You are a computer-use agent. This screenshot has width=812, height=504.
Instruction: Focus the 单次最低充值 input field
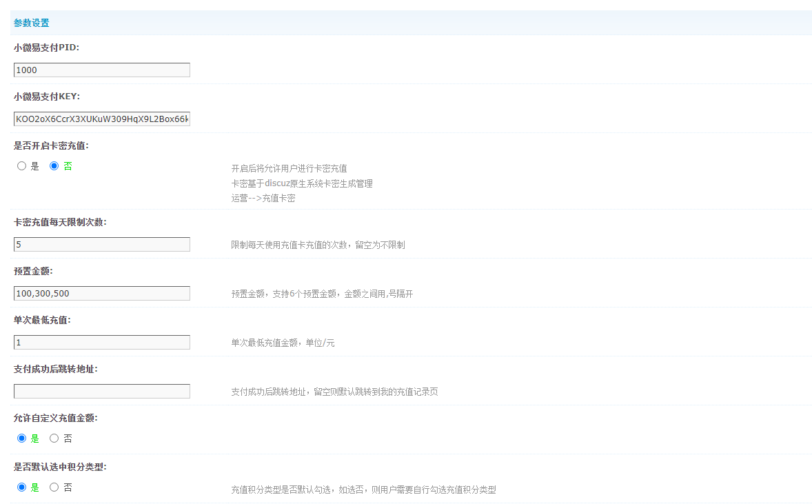pyautogui.click(x=101, y=343)
